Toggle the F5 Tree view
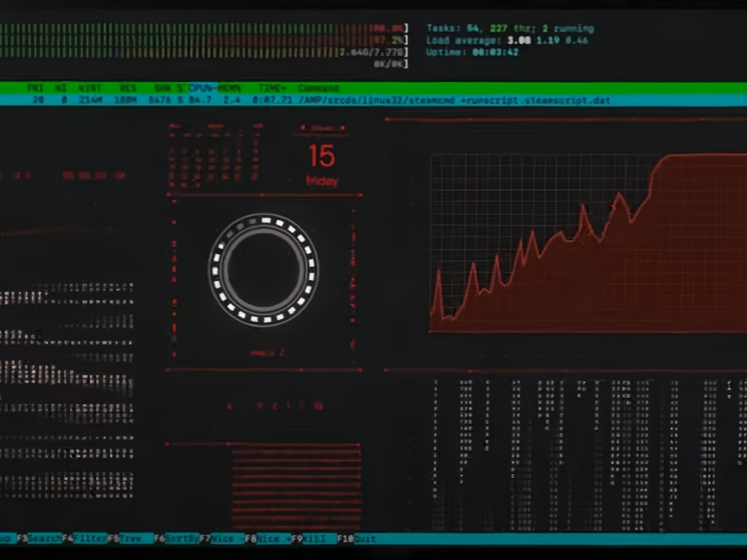Screen dimensions: 747x560 coord(129,539)
